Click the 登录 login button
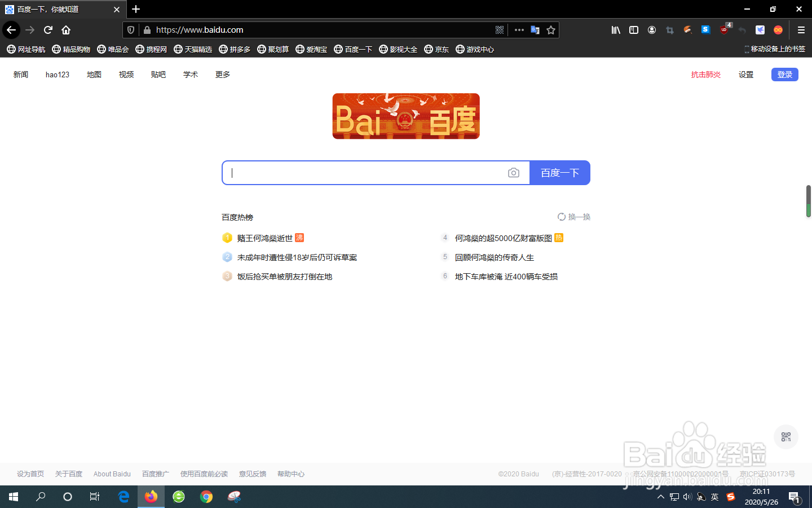The width and height of the screenshot is (812, 508). 785,75
